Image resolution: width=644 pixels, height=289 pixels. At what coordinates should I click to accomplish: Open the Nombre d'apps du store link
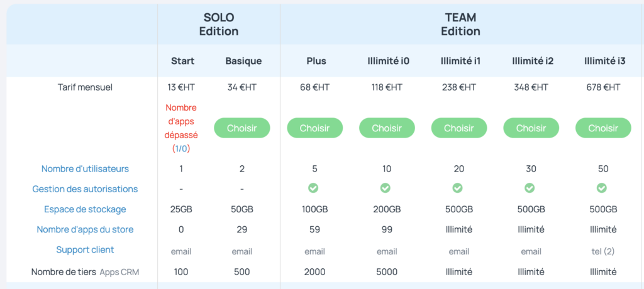point(85,229)
